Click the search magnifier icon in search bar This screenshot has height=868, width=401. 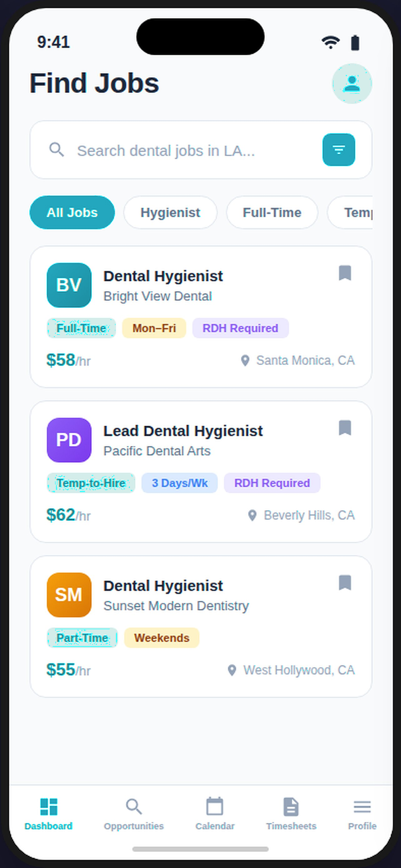57,150
